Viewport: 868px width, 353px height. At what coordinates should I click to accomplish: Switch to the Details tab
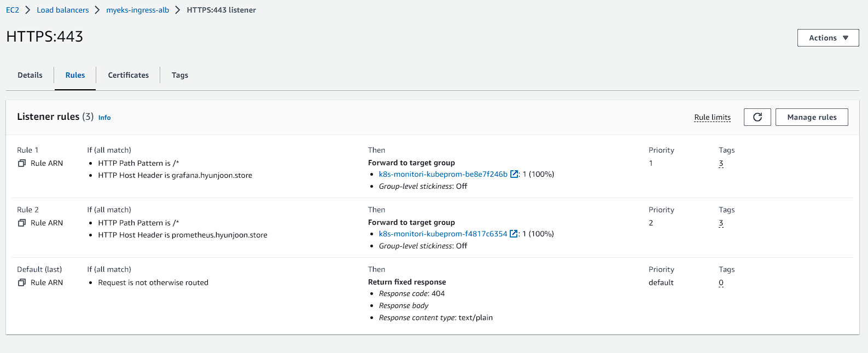30,76
